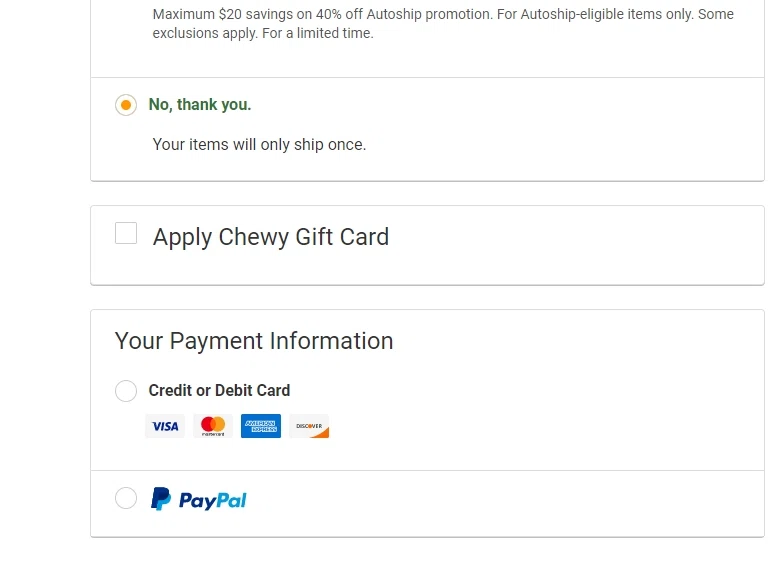Click the "No, thank you." green label

click(x=200, y=105)
